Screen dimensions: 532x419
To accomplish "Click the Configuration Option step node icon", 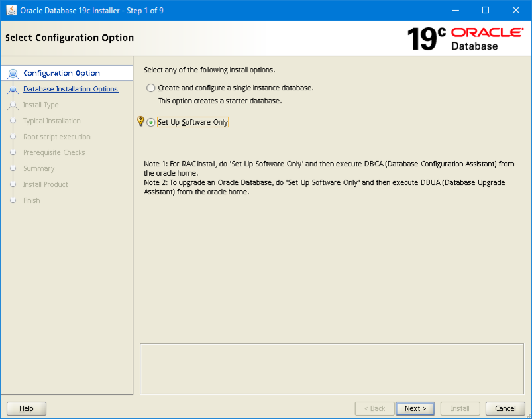I will 13,73.
